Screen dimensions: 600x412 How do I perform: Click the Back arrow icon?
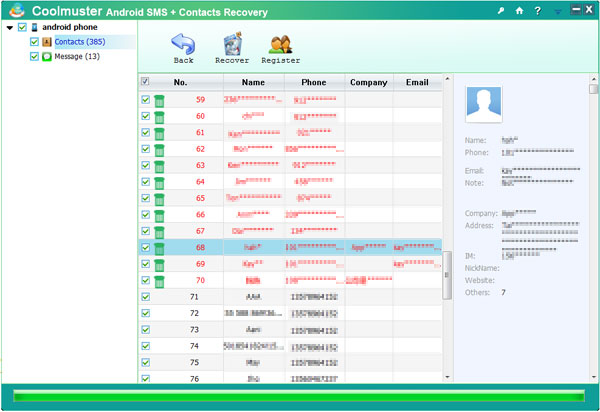pyautogui.click(x=183, y=44)
